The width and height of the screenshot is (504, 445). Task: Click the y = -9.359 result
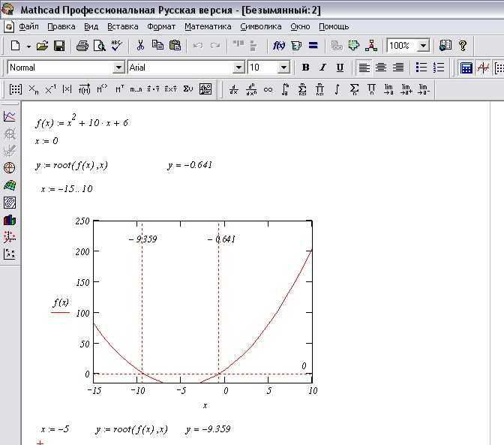(208, 429)
